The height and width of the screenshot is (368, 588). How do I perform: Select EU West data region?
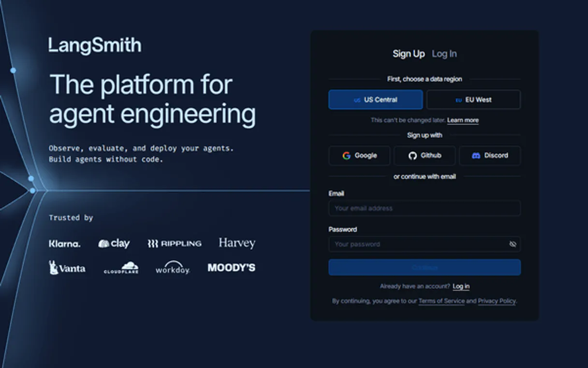pyautogui.click(x=473, y=100)
